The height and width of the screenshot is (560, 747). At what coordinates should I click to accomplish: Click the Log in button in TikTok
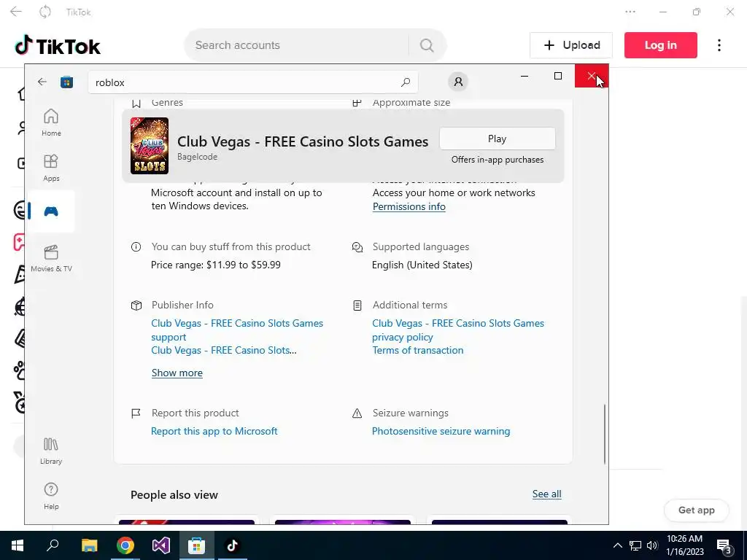(660, 45)
